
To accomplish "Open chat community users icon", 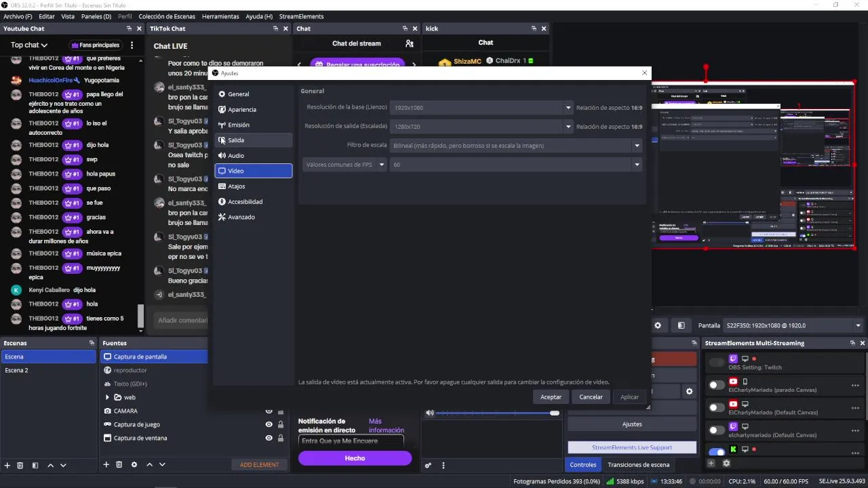I will tap(410, 43).
